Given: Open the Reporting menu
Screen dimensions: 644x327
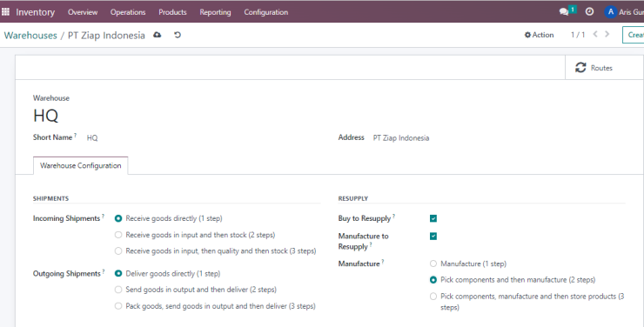Looking at the screenshot, I should pos(215,12).
